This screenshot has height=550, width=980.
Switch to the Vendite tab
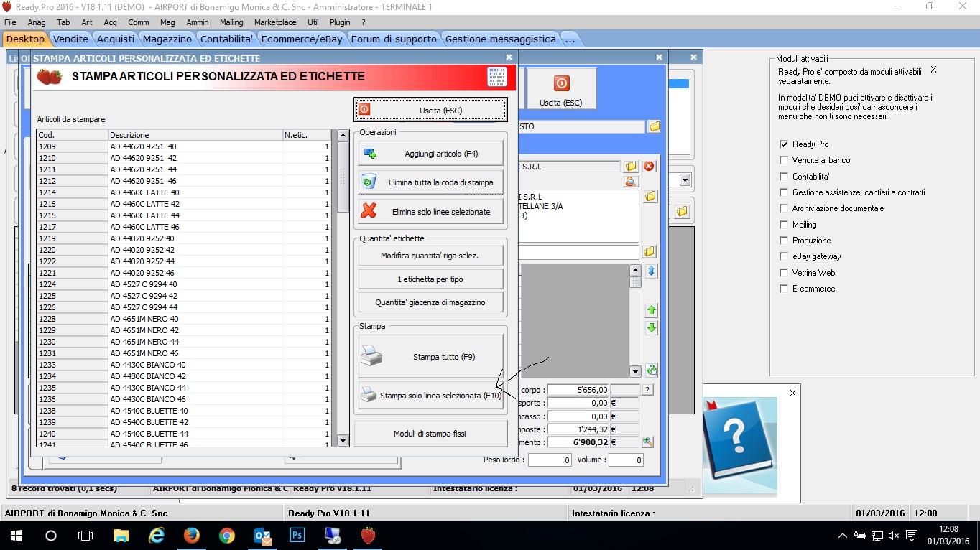pos(70,39)
